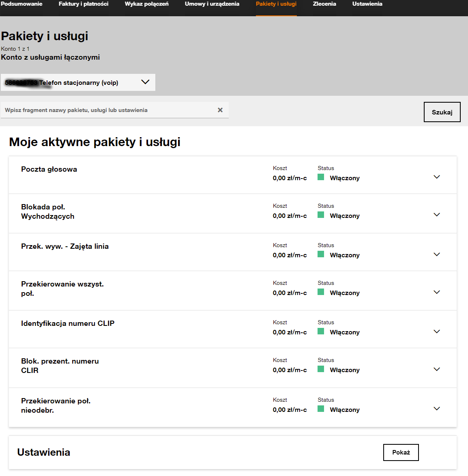
Task: Expand the Blokada poł. Wychodzących row
Action: [x=437, y=215]
